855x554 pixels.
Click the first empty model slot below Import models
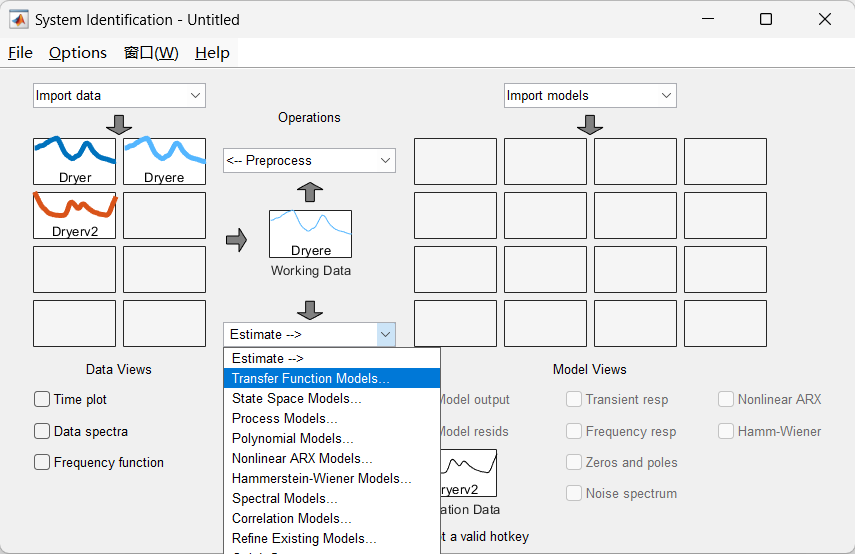455,161
